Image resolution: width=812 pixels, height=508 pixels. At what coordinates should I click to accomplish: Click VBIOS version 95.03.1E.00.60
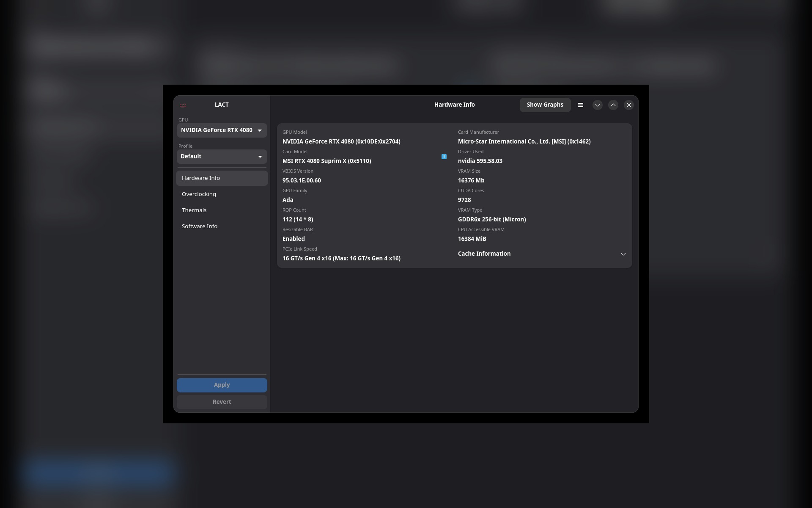click(x=302, y=180)
